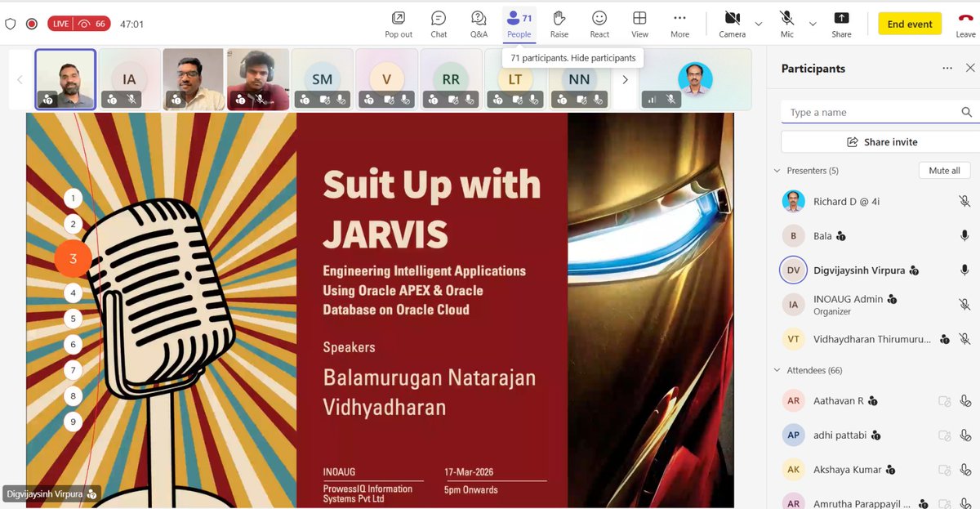
Task: Select Bala in the presenters list
Action: 874,235
